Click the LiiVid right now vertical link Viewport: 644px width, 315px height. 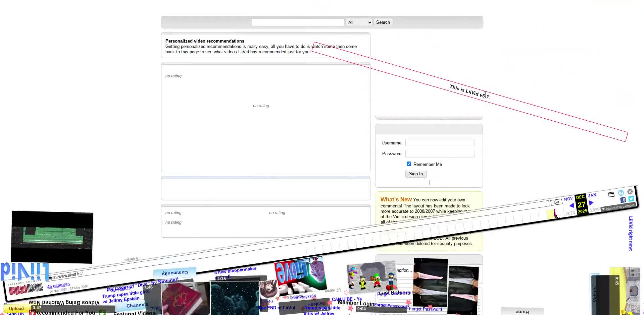click(x=631, y=234)
